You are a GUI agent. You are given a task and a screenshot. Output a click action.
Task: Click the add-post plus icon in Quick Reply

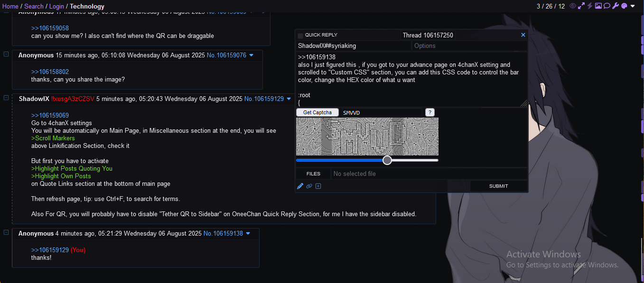[x=318, y=186]
